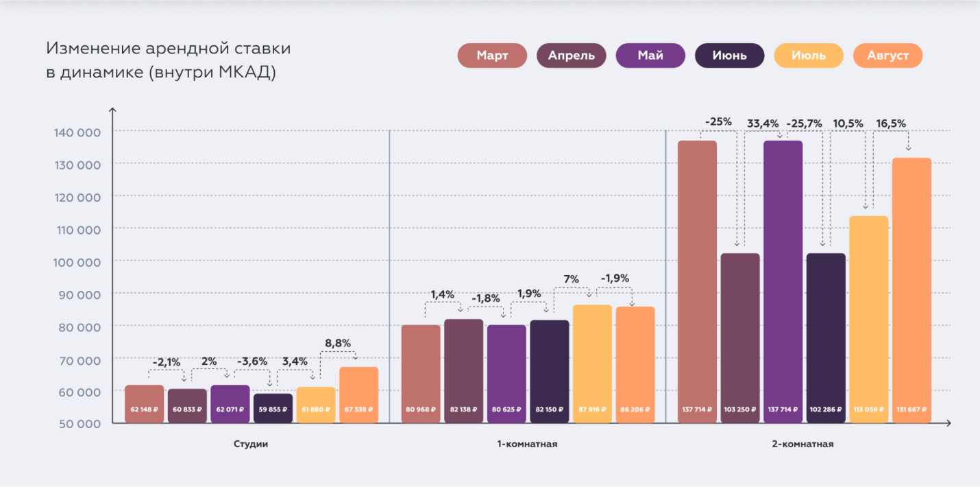
Task: Click the bar labeled 62 148 ₽
Action: [x=145, y=404]
